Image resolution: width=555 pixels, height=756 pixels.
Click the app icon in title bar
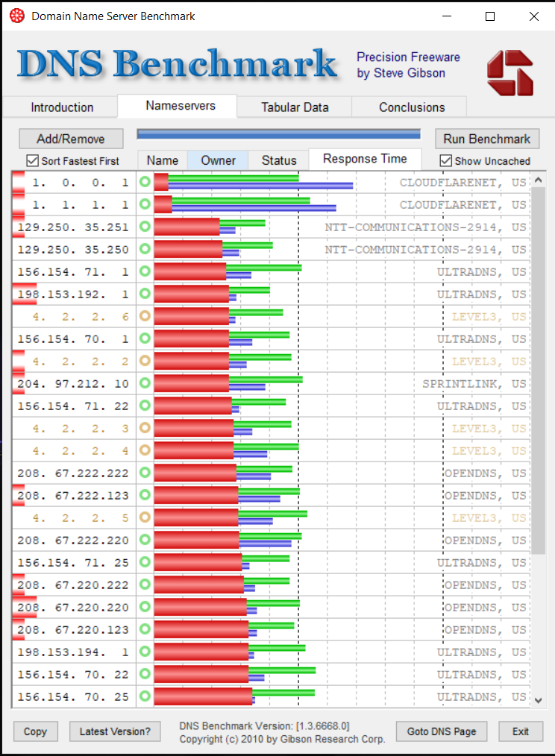[17, 16]
